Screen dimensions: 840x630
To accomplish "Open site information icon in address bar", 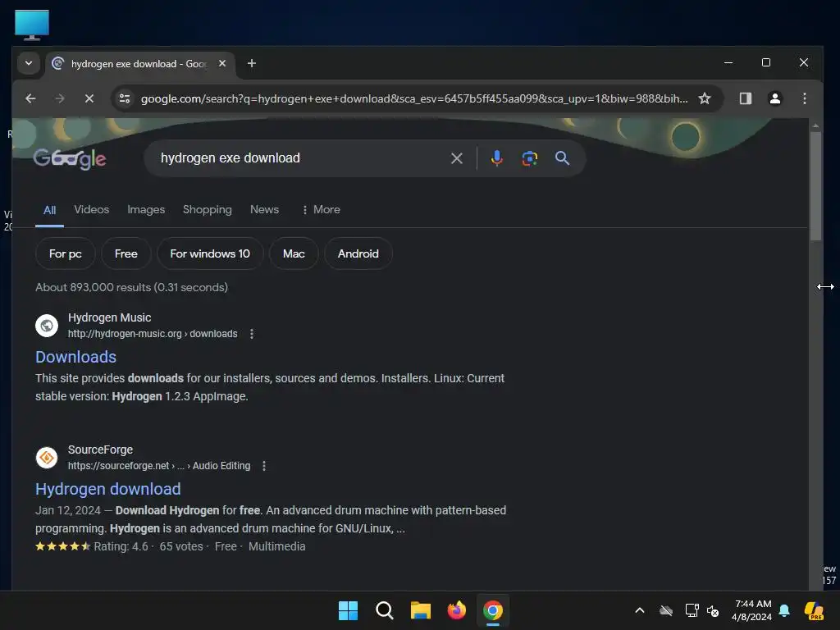I will click(125, 98).
